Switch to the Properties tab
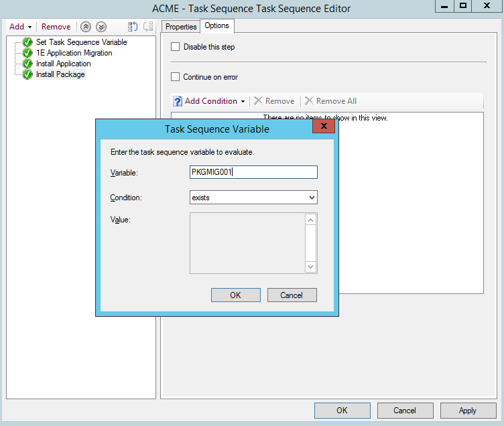This screenshot has width=504, height=426. pyautogui.click(x=181, y=27)
